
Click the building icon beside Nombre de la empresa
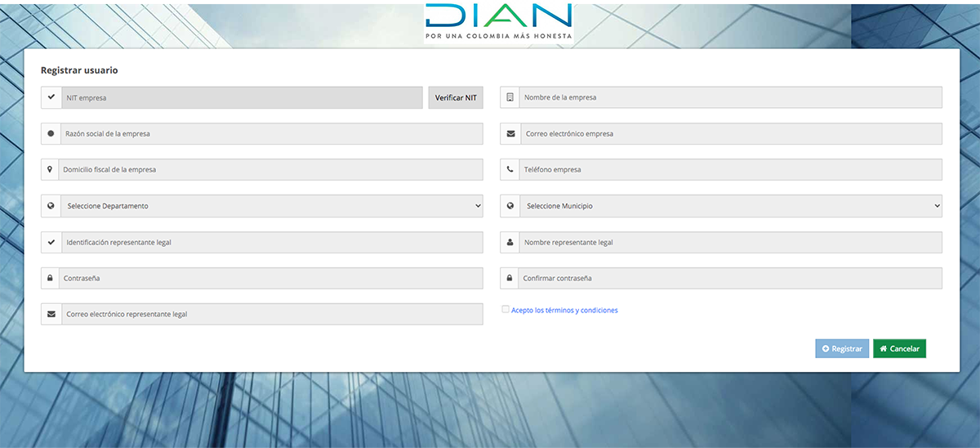click(510, 97)
